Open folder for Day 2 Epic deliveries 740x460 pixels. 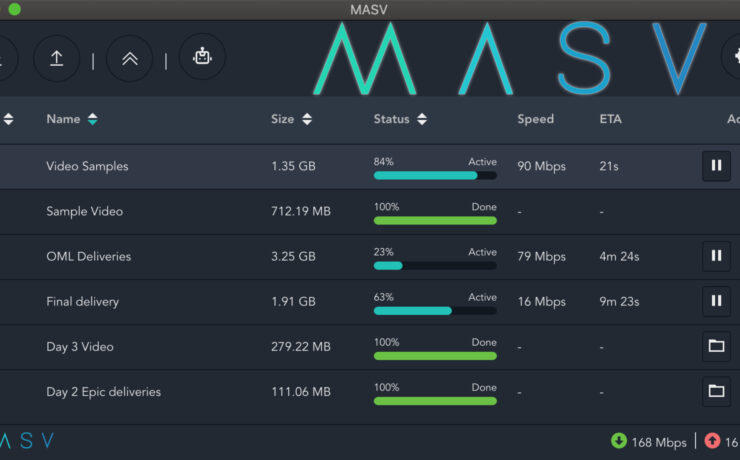click(x=716, y=391)
